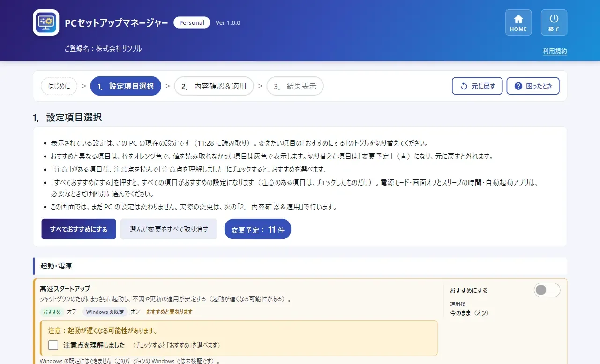600x364 pixels.
Task: Go to the はじめに step
Action: (x=59, y=86)
